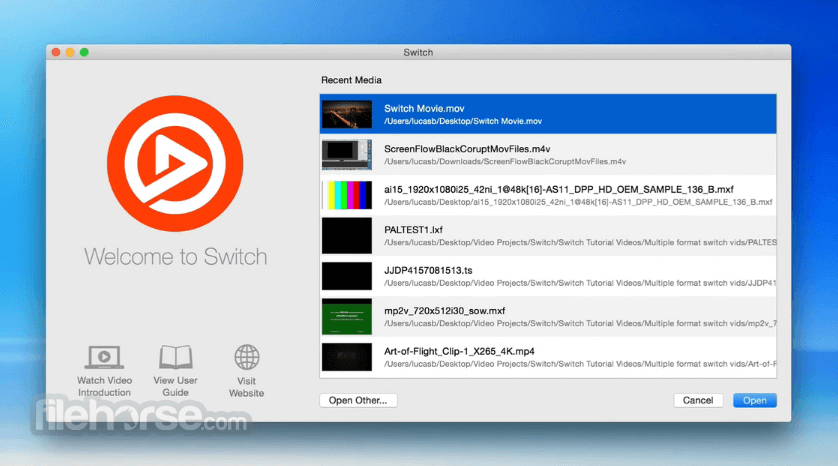Click the Visit Website globe icon
838x466 pixels.
tap(246, 358)
